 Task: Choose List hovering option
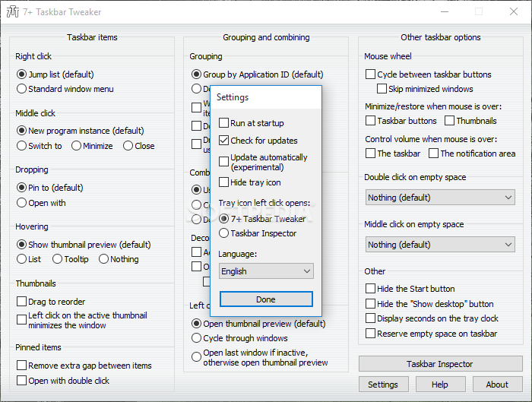(x=21, y=259)
